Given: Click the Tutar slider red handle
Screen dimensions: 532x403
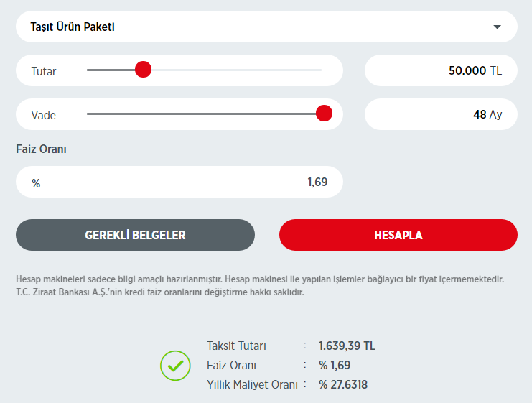Looking at the screenshot, I should (143, 70).
